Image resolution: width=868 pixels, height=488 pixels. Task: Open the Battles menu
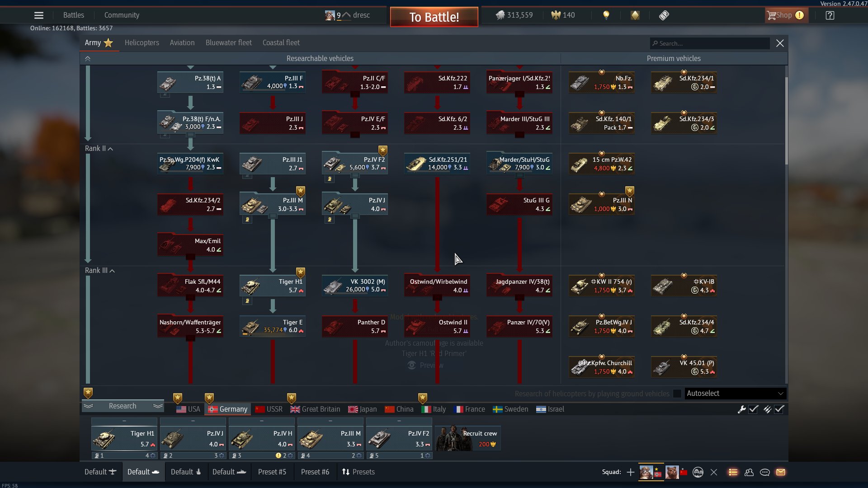click(74, 15)
